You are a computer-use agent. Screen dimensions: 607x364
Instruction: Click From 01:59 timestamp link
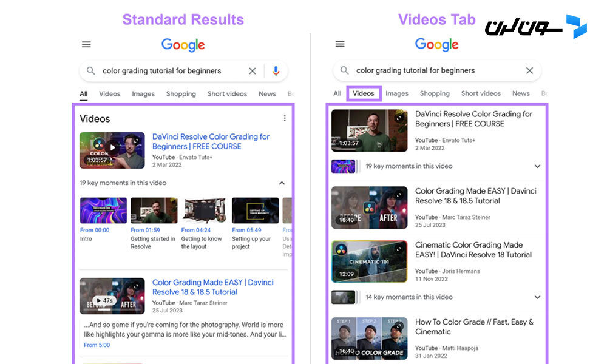pos(145,230)
